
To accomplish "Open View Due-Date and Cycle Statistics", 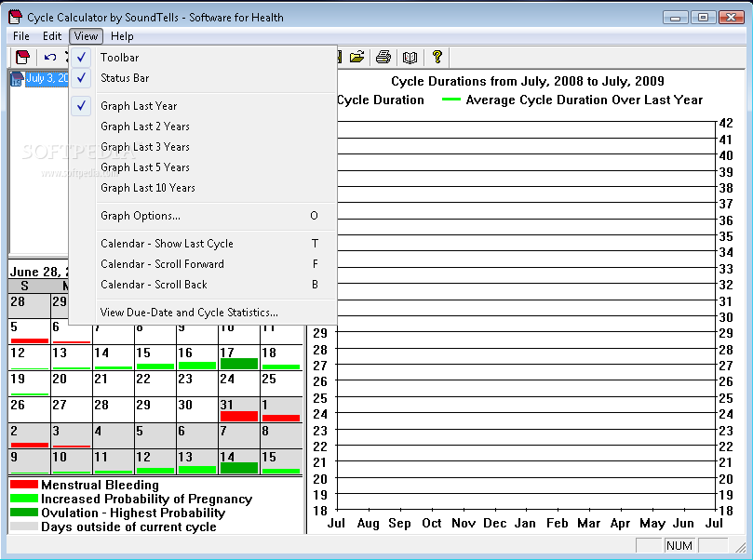I will tap(203, 313).
